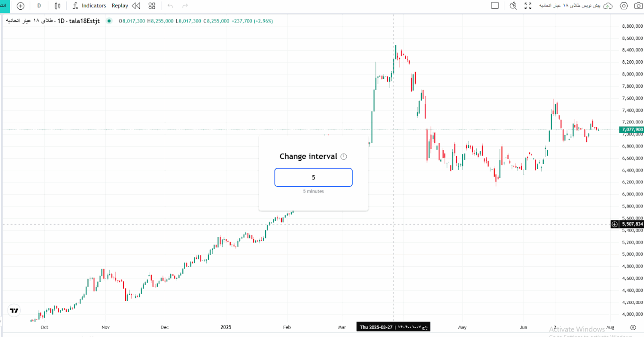Image resolution: width=644 pixels, height=337 pixels.
Task: Open chart settings hexagon icon
Action: click(624, 6)
